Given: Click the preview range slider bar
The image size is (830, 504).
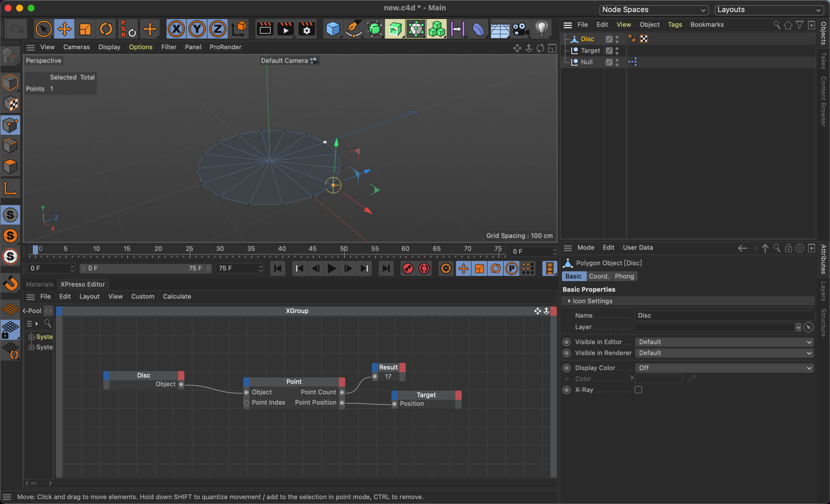Looking at the screenshot, I should (x=146, y=269).
